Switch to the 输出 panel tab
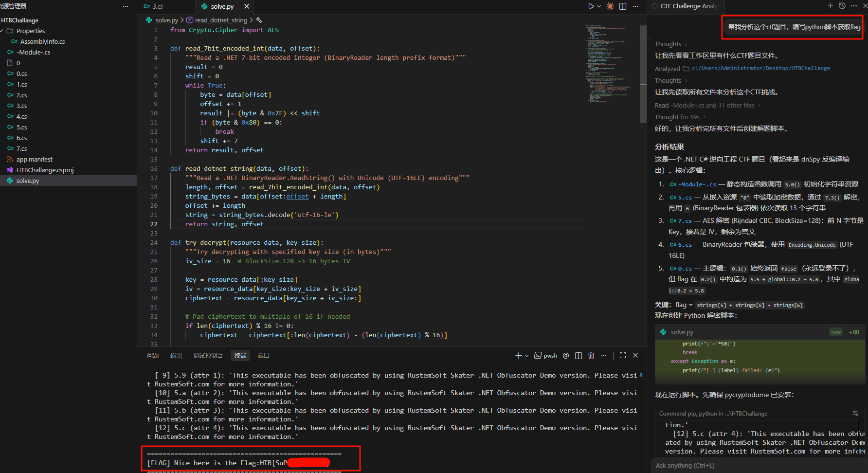868x473 pixels. pos(176,356)
